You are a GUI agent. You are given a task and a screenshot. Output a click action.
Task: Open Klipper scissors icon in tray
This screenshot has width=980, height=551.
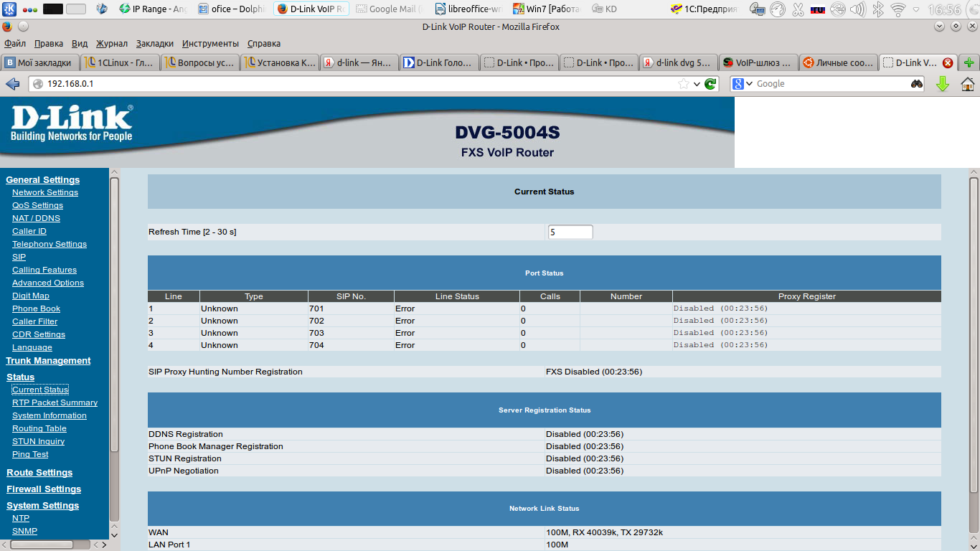(798, 9)
